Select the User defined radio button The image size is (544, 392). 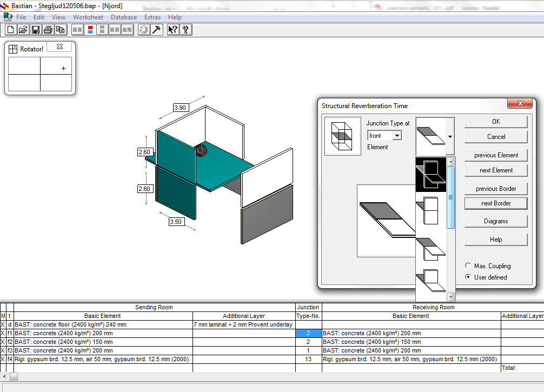click(468, 277)
